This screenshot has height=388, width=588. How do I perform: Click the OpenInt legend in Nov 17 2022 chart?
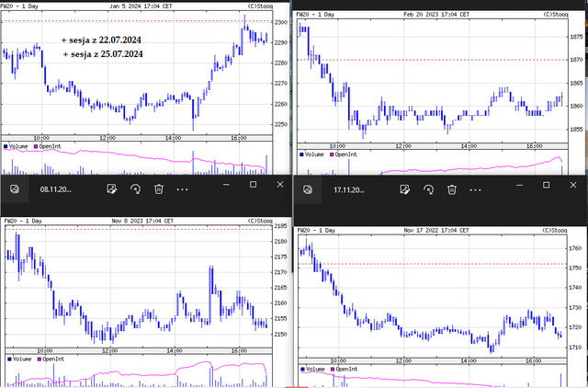[x=345, y=370]
